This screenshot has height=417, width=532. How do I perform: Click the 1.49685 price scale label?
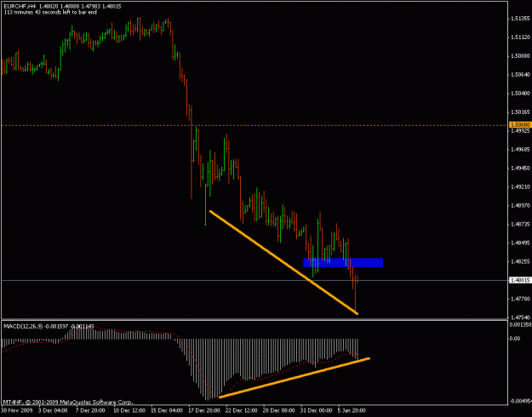519,149
